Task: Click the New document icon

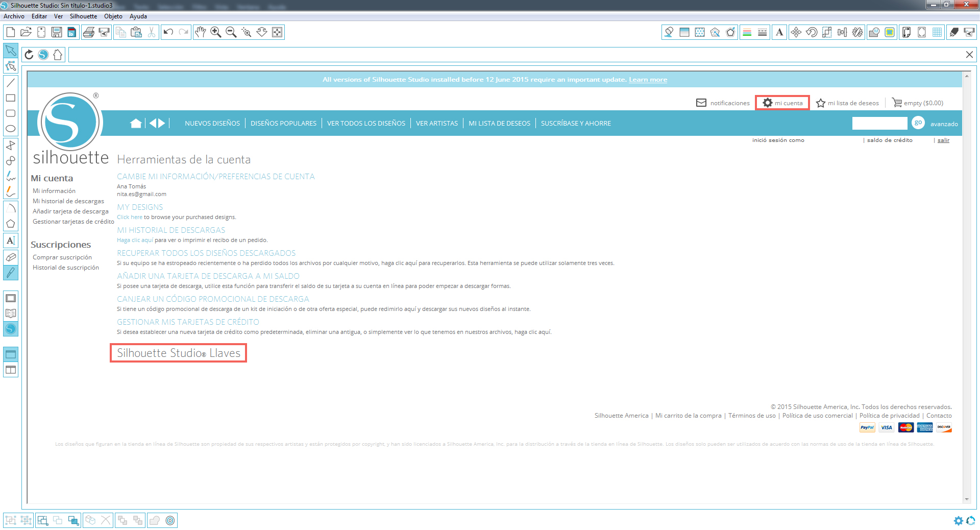Action: pos(10,32)
